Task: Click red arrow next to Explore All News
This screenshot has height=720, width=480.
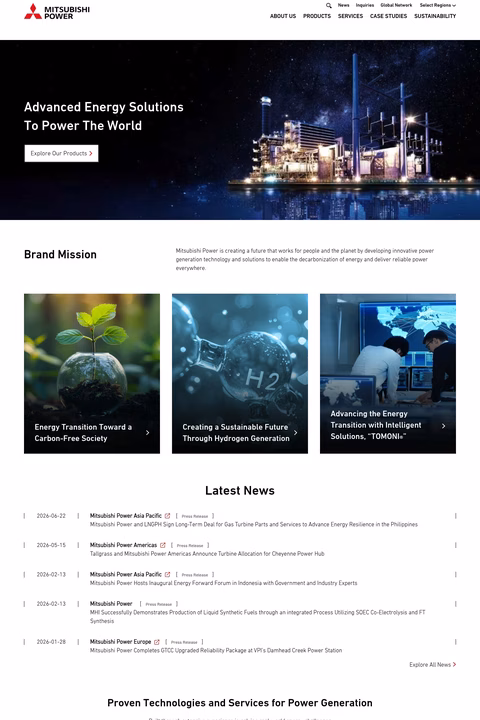Action: [x=454, y=664]
